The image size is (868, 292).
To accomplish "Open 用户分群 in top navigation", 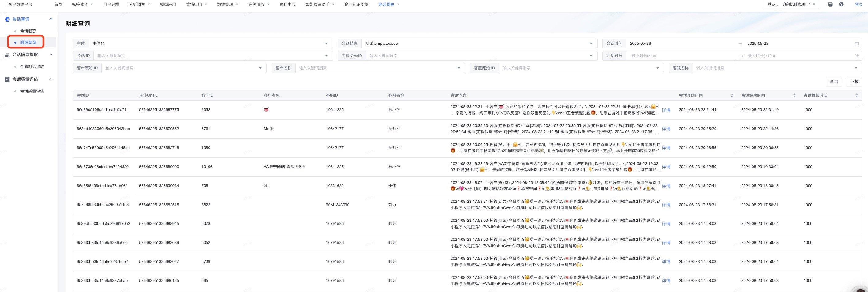I will click(111, 4).
